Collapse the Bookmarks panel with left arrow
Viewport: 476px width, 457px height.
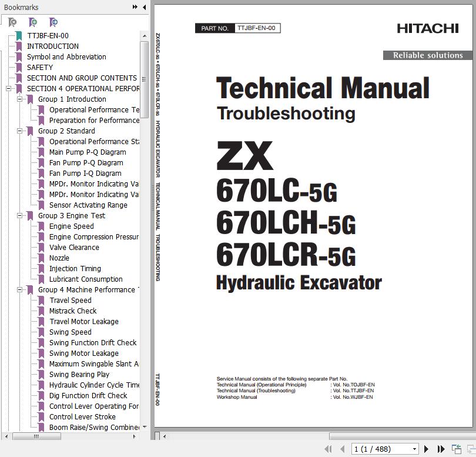point(144,6)
